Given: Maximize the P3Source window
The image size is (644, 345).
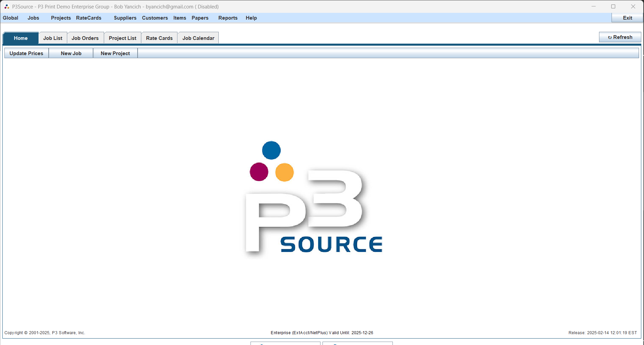Looking at the screenshot, I should click(x=613, y=6).
